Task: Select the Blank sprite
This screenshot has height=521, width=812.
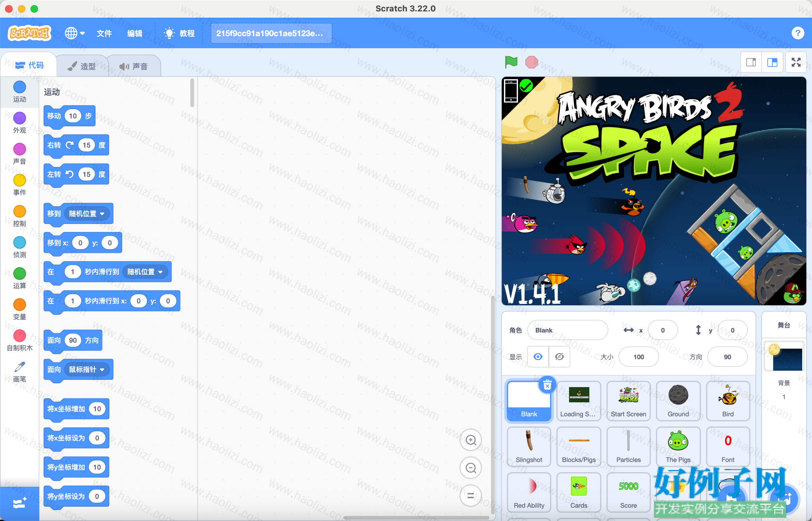Action: (529, 401)
